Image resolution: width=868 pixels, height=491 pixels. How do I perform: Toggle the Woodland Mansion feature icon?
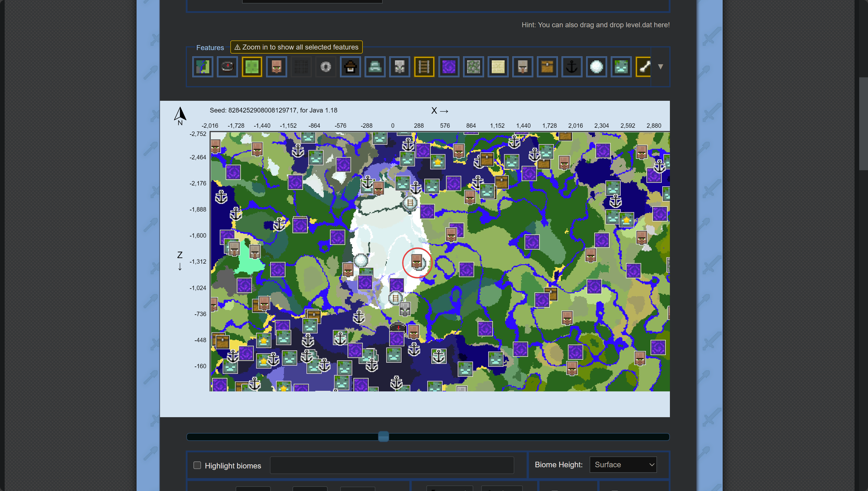point(400,67)
